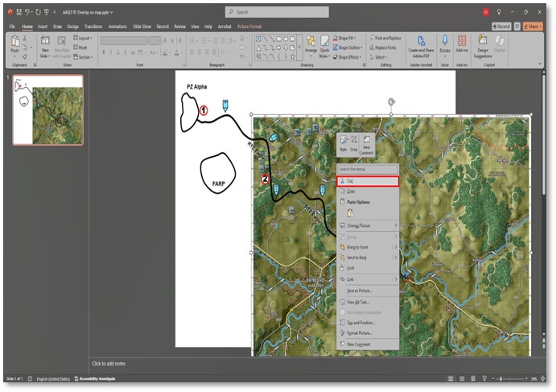Toggle Lock on the selected picture
The image size is (556, 392).
pos(350,266)
